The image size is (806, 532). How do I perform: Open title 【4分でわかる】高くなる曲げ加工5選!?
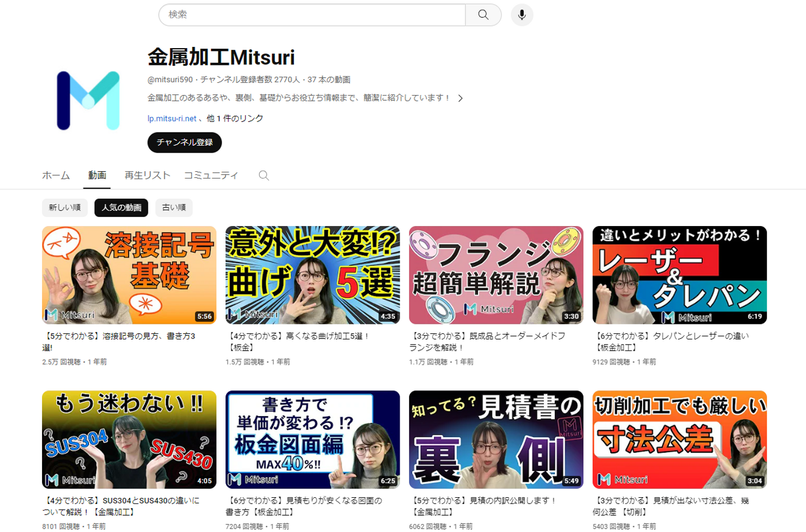click(298, 342)
